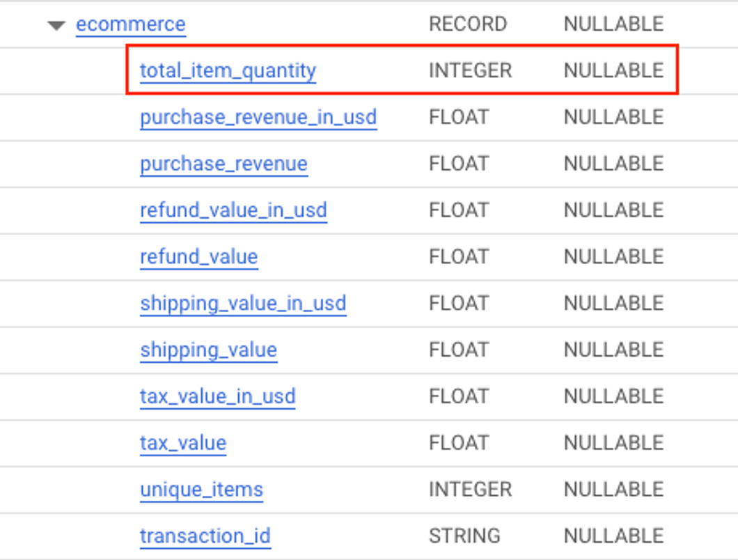Screen dimensions: 738x560
Task: Select the tax_value_in_usd field link
Action: pyautogui.click(x=218, y=396)
